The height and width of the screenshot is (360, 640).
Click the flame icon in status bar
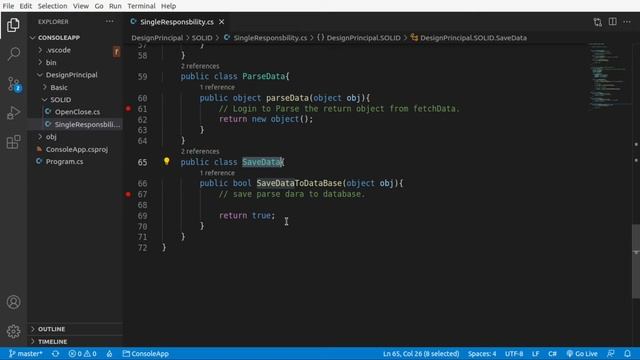109,353
